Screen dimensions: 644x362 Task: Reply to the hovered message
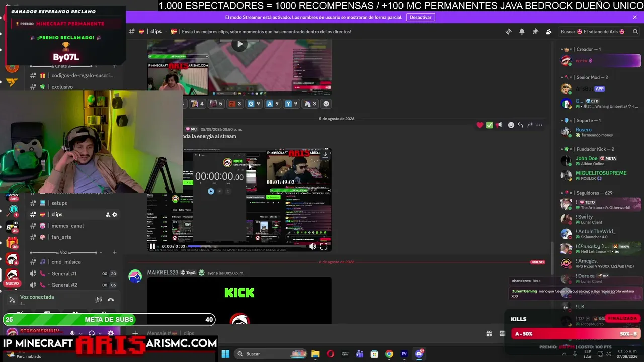[x=520, y=125]
